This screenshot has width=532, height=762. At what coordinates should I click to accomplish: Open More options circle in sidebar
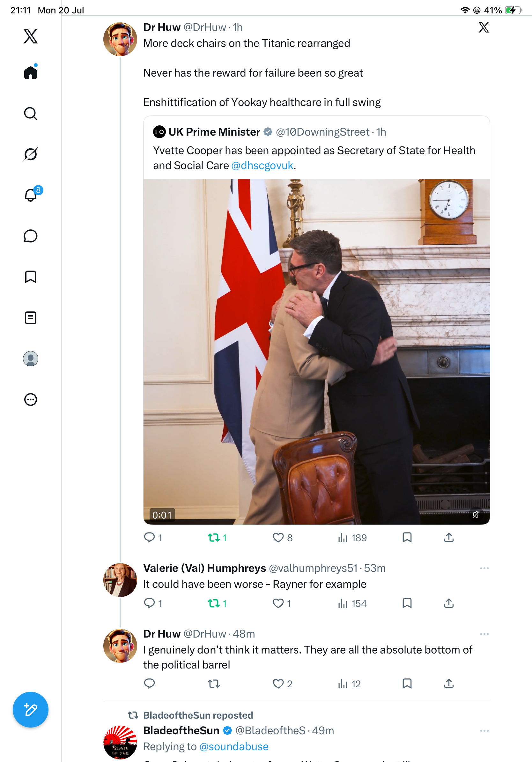pos(31,399)
